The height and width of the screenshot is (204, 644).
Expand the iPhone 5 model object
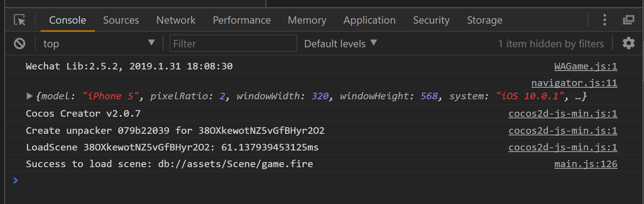tap(29, 96)
